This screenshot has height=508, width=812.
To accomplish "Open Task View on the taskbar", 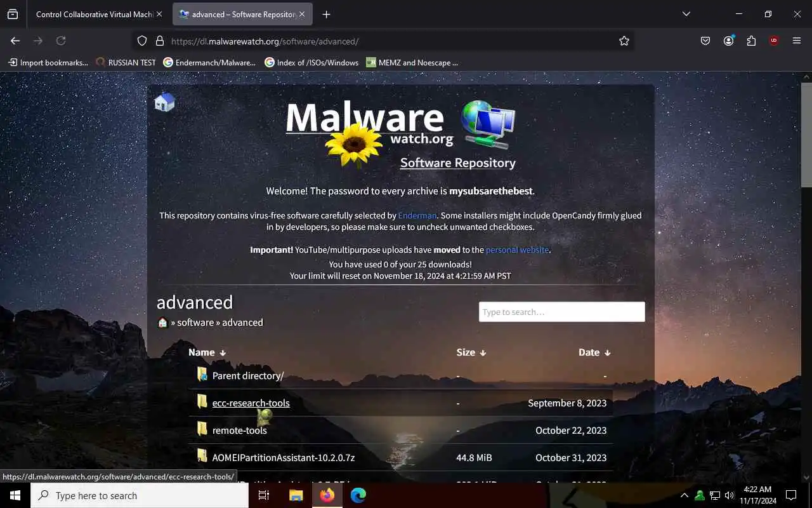I will pyautogui.click(x=264, y=495).
